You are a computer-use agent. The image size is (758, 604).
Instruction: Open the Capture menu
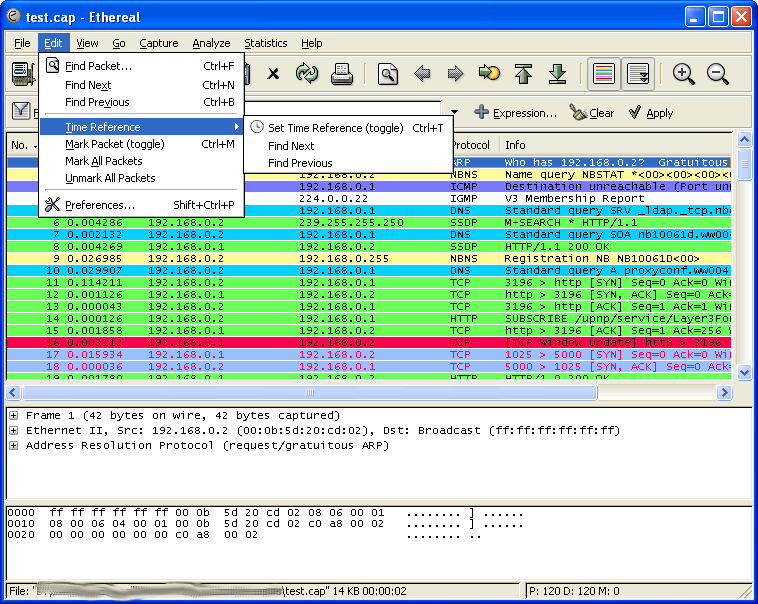click(159, 43)
